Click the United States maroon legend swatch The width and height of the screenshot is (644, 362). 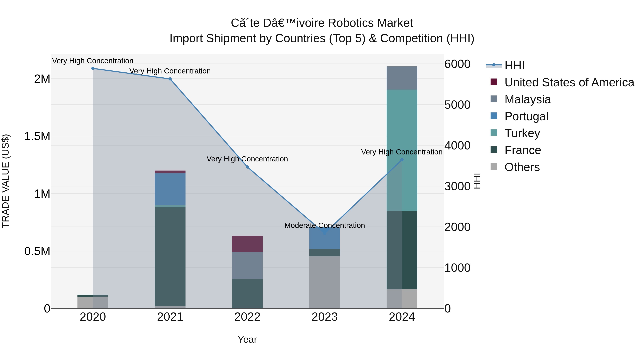(x=494, y=82)
